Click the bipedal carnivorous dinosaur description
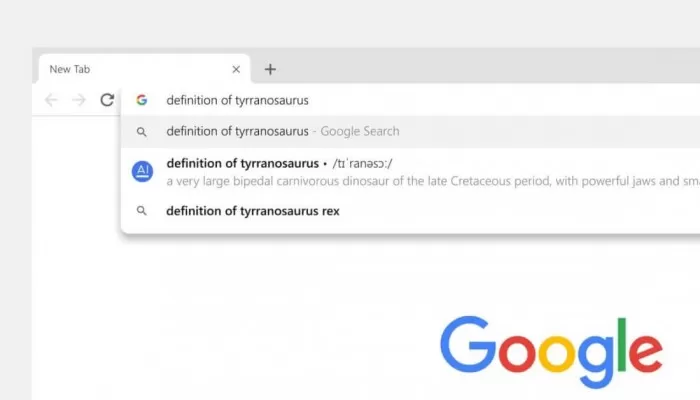Viewport: 700px width, 400px height. (433, 181)
